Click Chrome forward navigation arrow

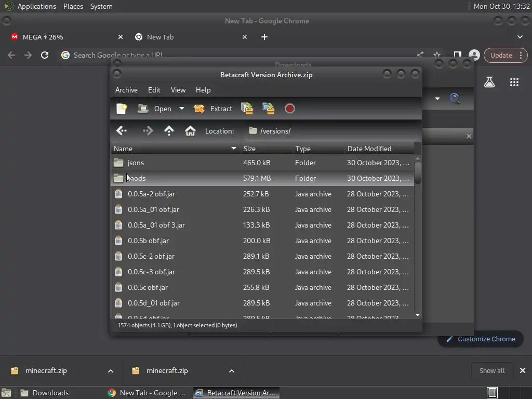pyautogui.click(x=28, y=55)
